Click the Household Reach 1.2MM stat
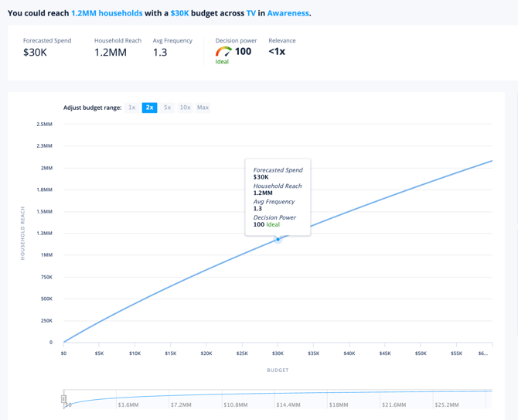The image size is (518, 420). [110, 53]
